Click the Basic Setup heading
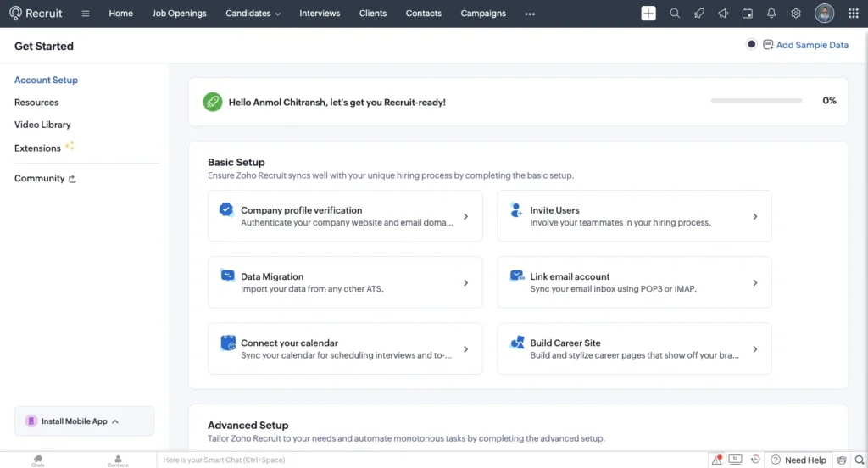This screenshot has height=468, width=868. pos(236,162)
